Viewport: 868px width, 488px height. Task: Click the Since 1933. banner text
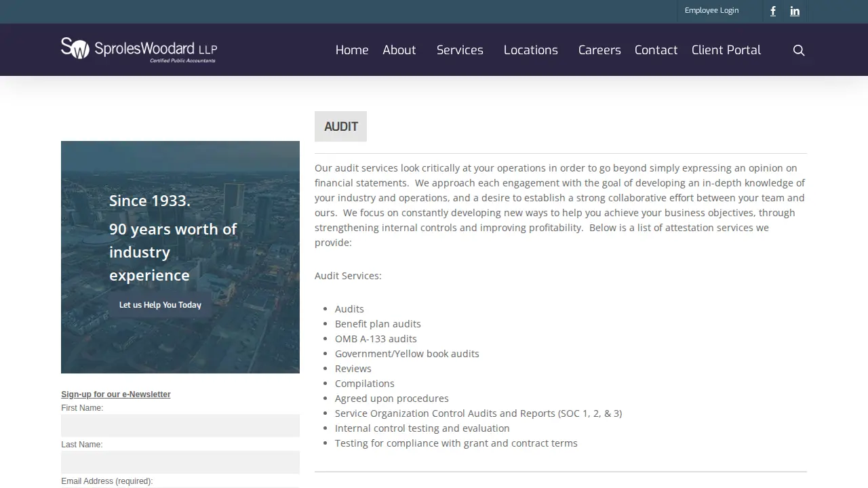tap(150, 201)
